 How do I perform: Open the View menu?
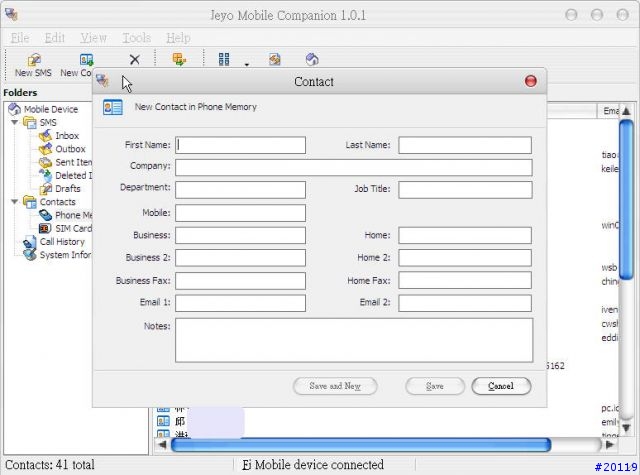click(x=93, y=38)
